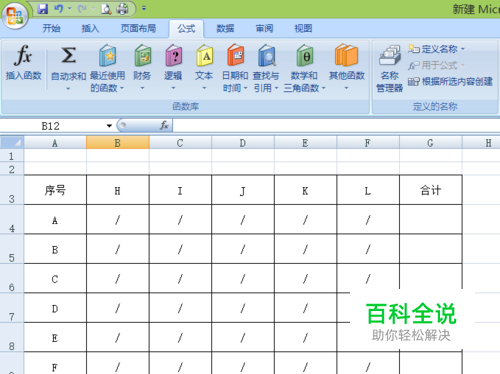This screenshot has width=500, height=374.
Task: Open 最近使用的函数 book icon
Action: [x=107, y=55]
